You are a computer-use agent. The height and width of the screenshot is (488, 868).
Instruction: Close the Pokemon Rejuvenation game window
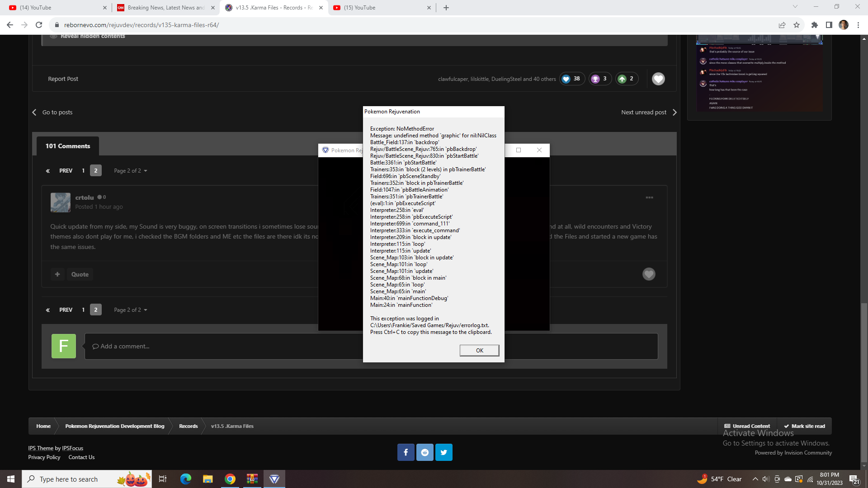coord(539,150)
